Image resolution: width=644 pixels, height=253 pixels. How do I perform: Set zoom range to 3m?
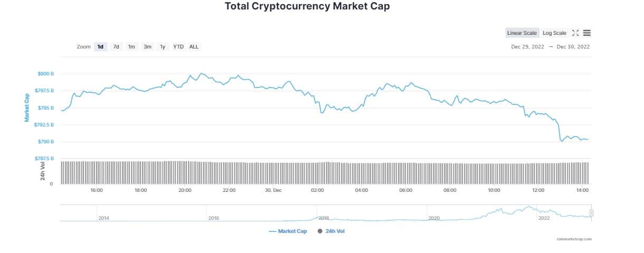(x=147, y=46)
